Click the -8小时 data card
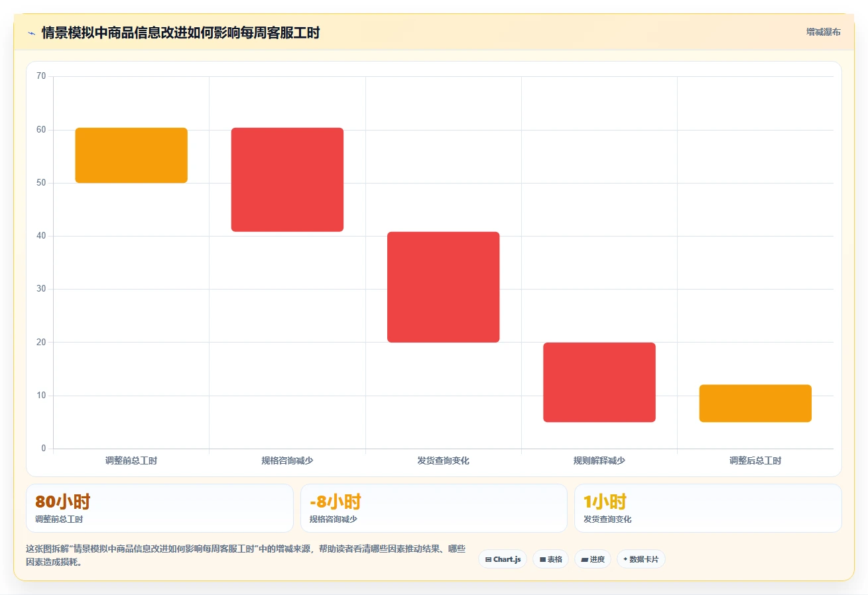868x595 pixels. (x=434, y=508)
